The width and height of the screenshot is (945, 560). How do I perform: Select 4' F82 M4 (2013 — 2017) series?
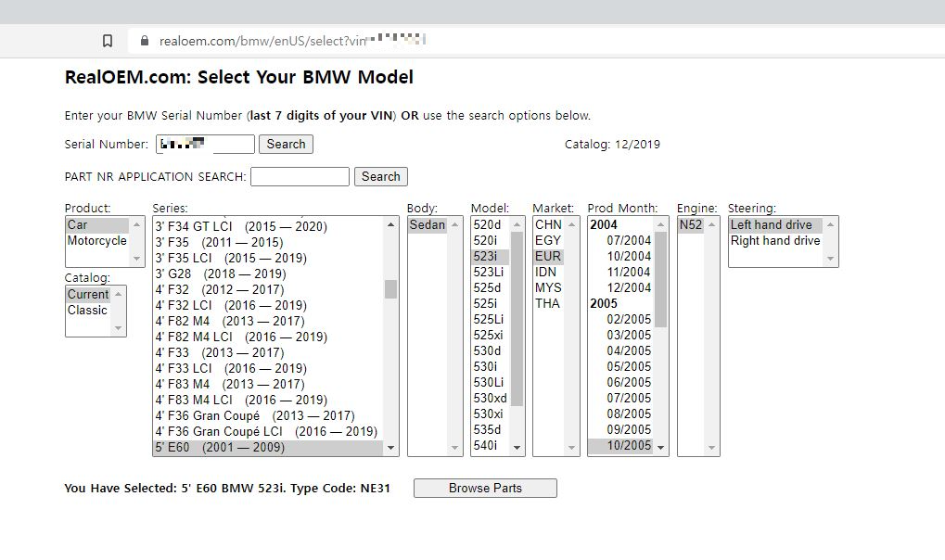(268, 322)
